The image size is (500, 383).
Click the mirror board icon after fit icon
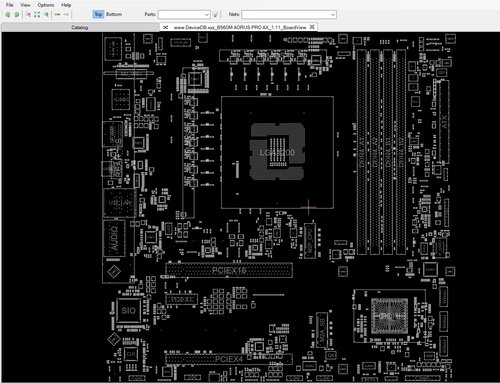point(46,14)
